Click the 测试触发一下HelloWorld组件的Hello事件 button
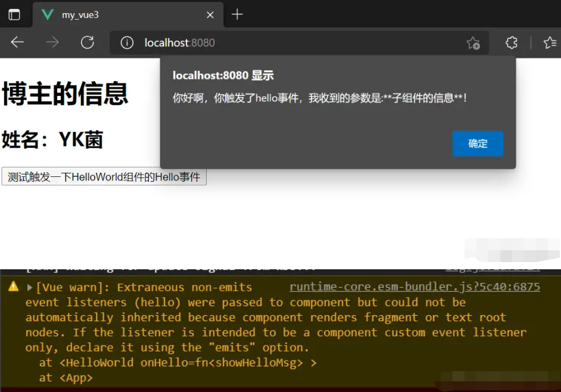561x392 pixels. pyautogui.click(x=104, y=176)
